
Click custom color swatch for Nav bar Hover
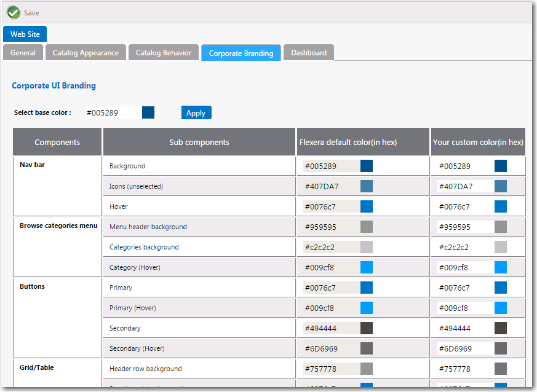pyautogui.click(x=501, y=206)
